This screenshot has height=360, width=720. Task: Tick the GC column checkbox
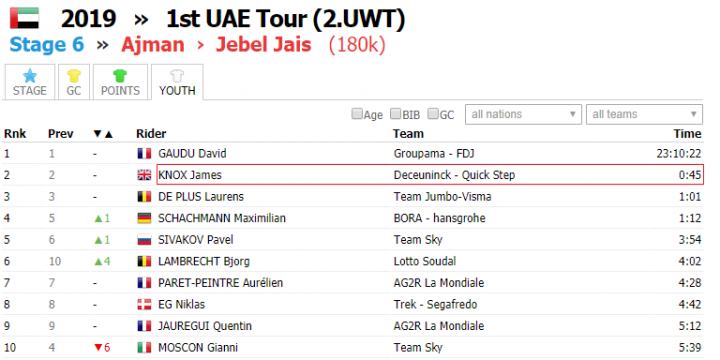(x=433, y=114)
